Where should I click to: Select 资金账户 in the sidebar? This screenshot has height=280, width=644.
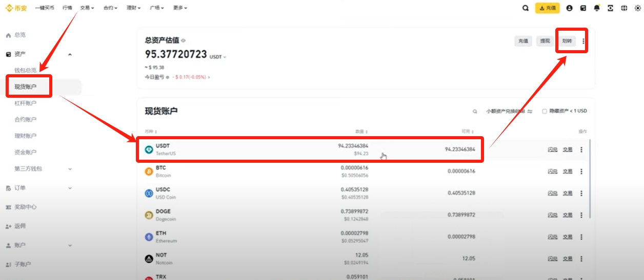point(26,152)
